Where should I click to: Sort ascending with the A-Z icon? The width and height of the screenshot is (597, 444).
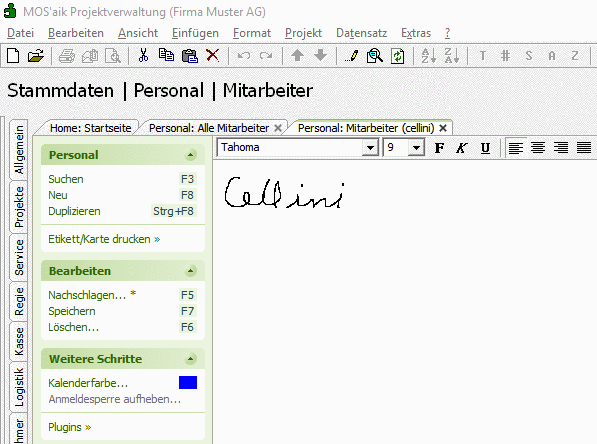pos(428,56)
